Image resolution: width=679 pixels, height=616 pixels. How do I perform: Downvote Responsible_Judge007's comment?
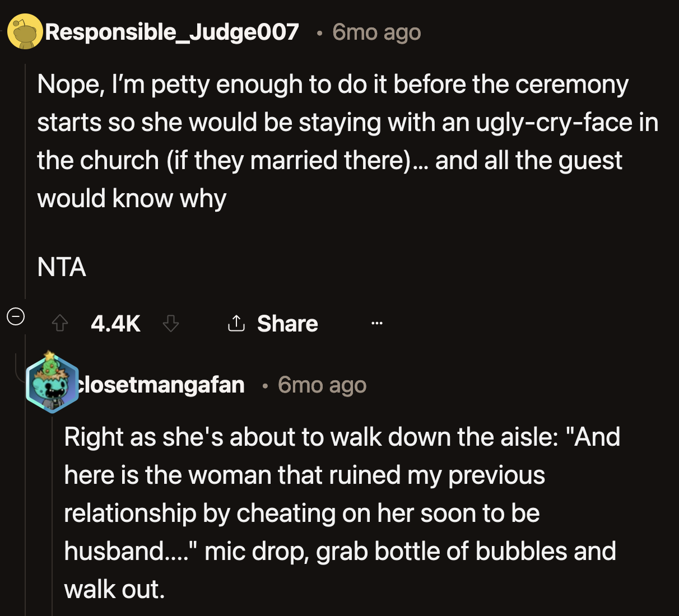click(x=170, y=324)
